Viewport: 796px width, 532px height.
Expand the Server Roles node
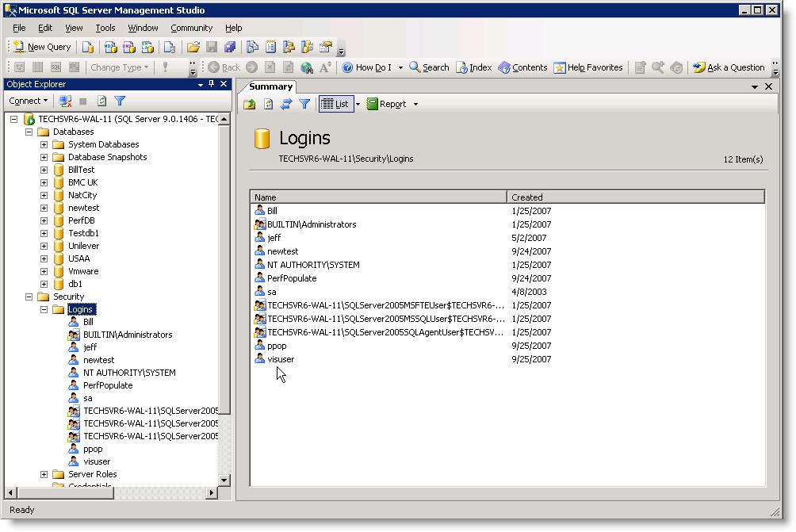[44, 475]
